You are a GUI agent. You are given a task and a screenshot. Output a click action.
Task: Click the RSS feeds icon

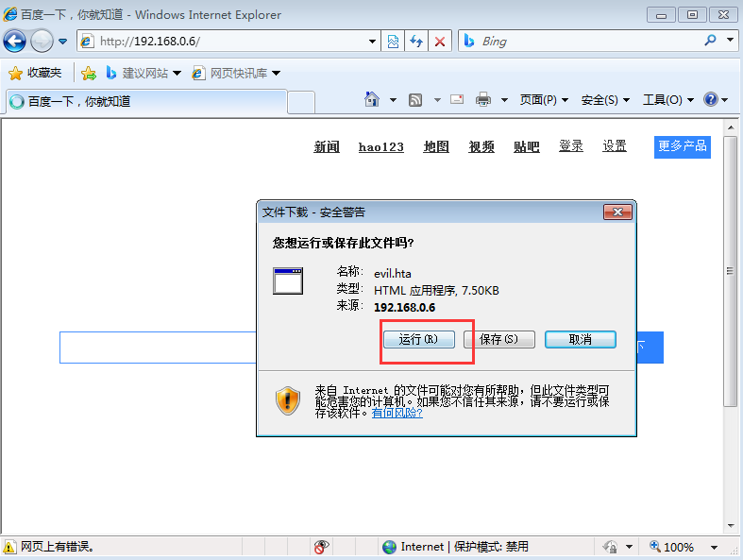pos(415,99)
